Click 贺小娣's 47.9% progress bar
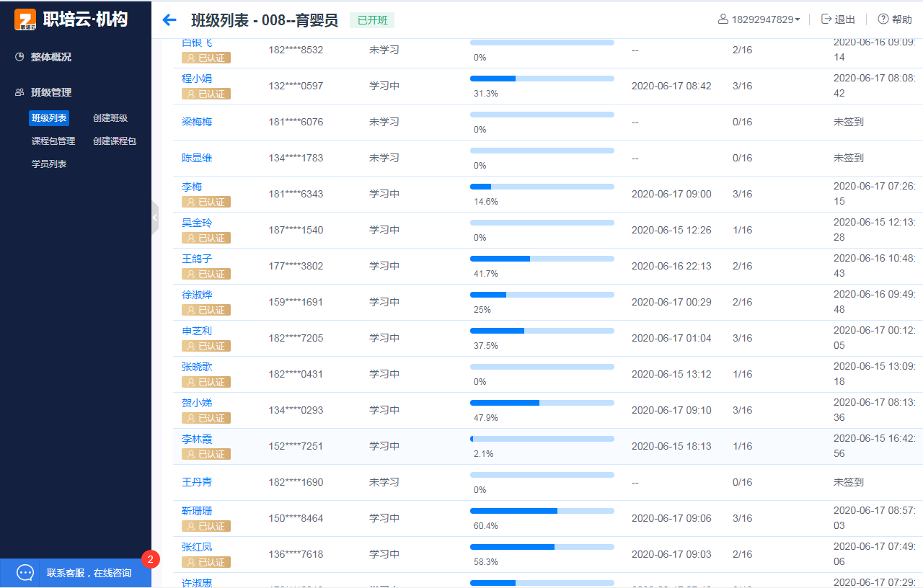The image size is (923, 588). (x=542, y=403)
